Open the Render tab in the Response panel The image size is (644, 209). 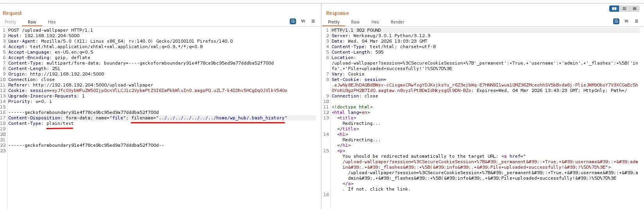pyautogui.click(x=397, y=22)
